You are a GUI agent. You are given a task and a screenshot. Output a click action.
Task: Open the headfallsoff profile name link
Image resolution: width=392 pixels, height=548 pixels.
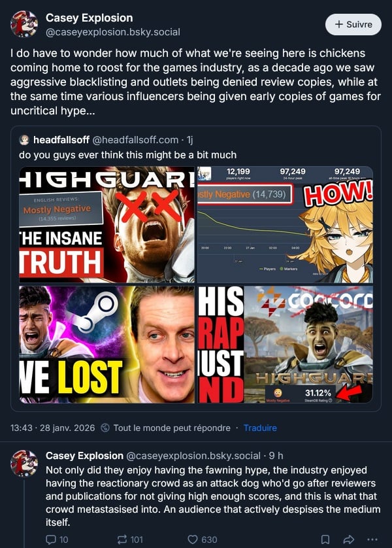pos(61,140)
